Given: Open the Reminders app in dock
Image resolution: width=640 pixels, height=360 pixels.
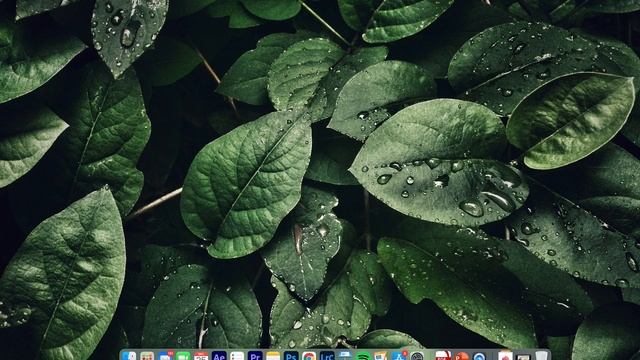Looking at the screenshot, I should tap(237, 356).
